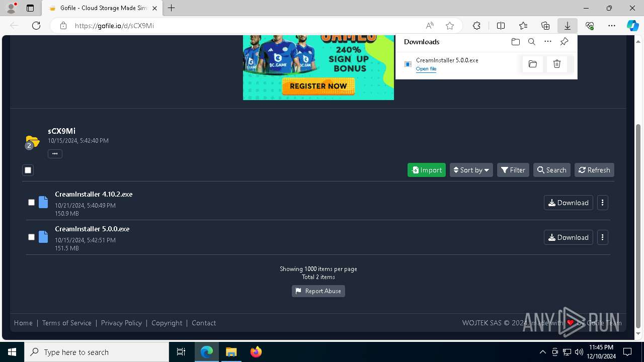
Task: Click the CreamInstaller 4.10.2.exe file name
Action: click(94, 194)
